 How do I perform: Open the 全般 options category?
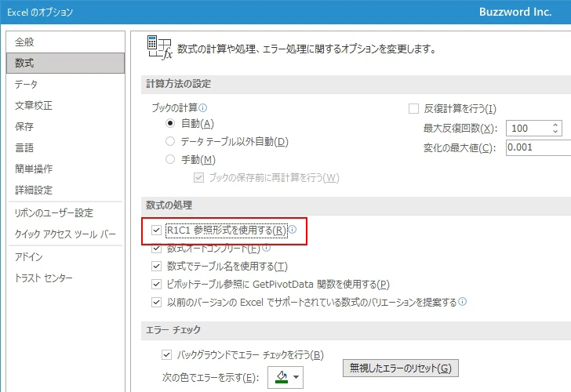[66, 42]
